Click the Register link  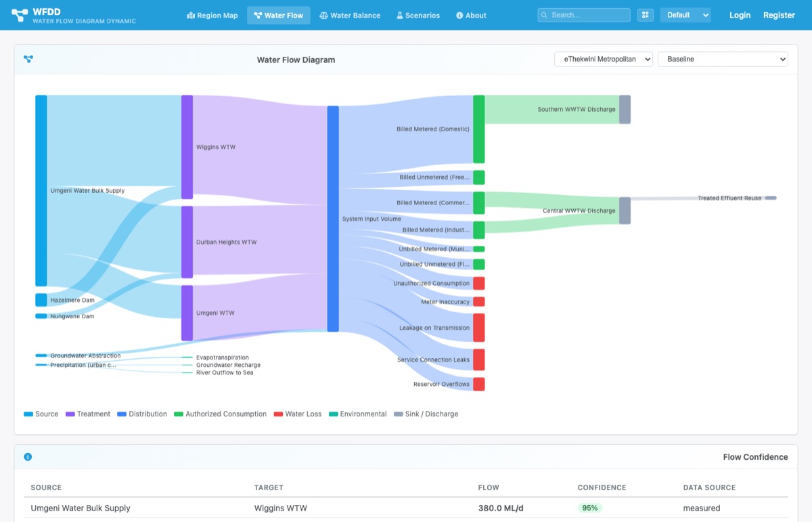(779, 16)
